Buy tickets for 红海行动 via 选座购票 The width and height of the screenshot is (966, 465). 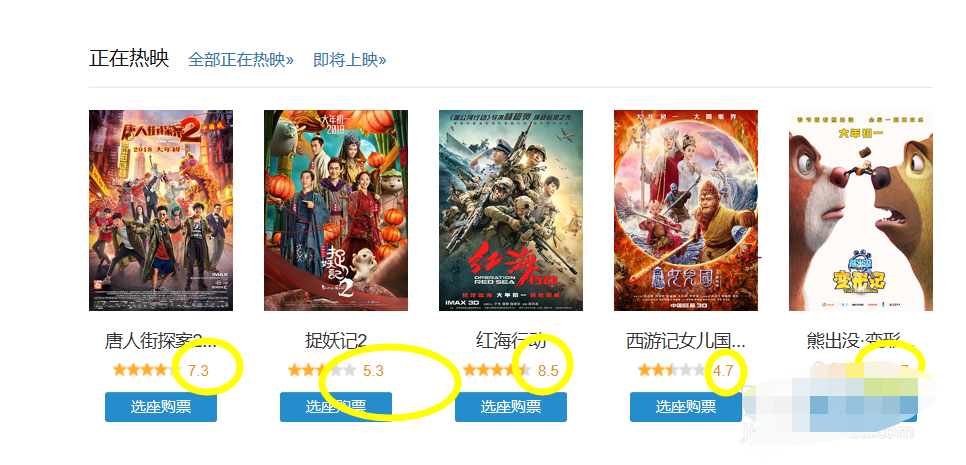(511, 407)
